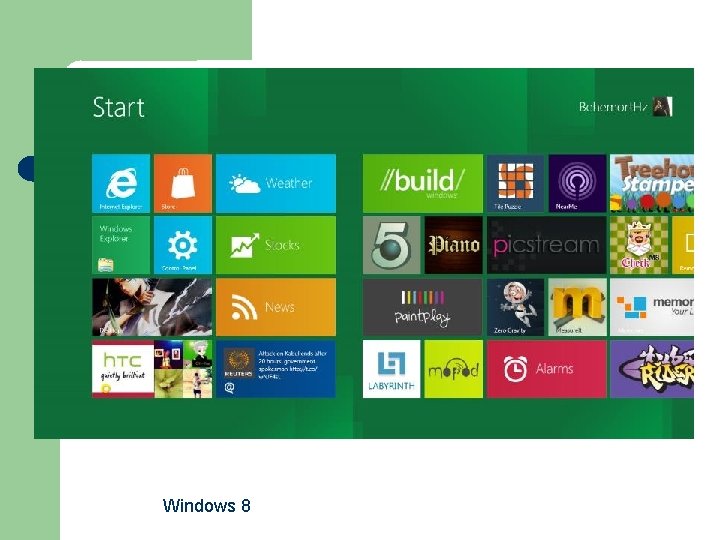Open the Stocks tile
720x540 pixels.
(276, 245)
